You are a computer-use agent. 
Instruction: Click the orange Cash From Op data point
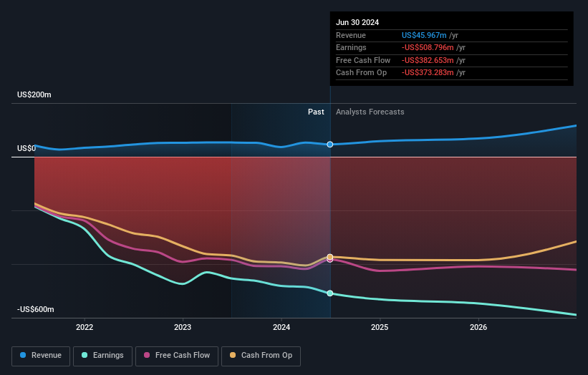(x=330, y=257)
